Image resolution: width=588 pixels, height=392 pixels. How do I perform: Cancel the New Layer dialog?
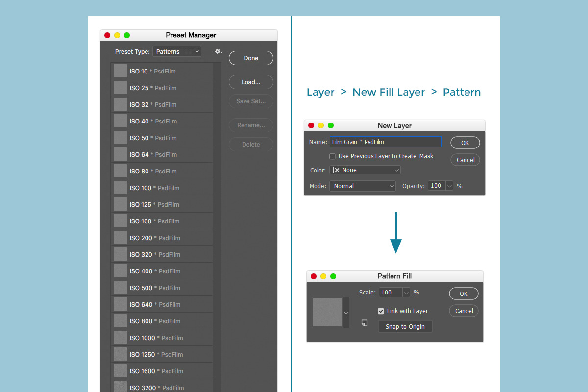click(465, 160)
